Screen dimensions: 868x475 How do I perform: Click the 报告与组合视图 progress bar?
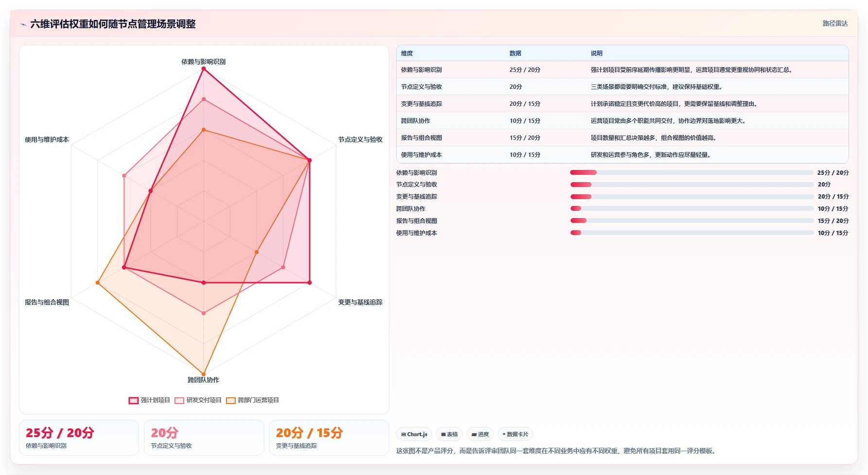pos(692,221)
